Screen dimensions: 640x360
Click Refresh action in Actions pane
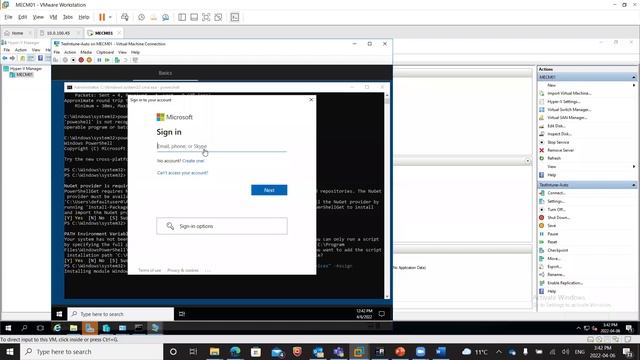(x=554, y=158)
